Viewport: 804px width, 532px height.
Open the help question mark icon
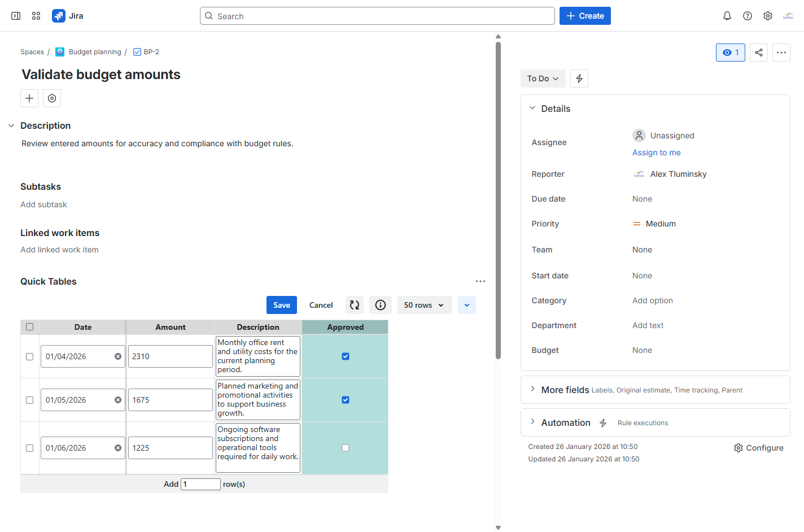pyautogui.click(x=748, y=16)
